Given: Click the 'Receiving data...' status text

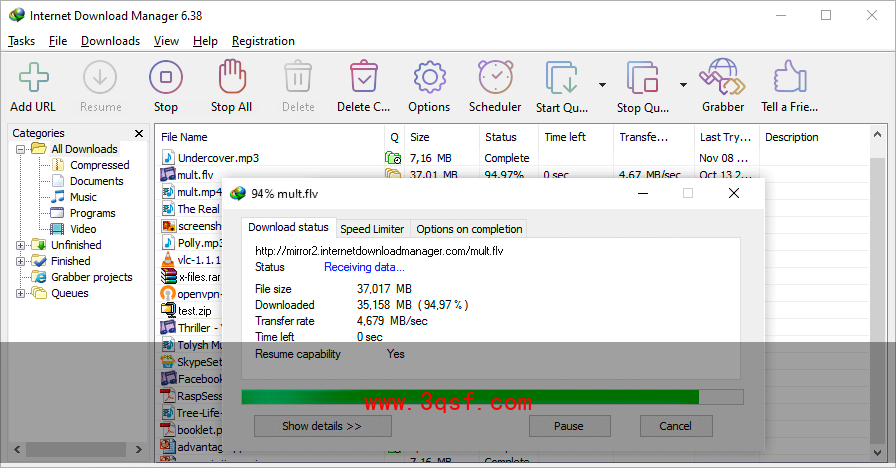Looking at the screenshot, I should pyautogui.click(x=364, y=267).
